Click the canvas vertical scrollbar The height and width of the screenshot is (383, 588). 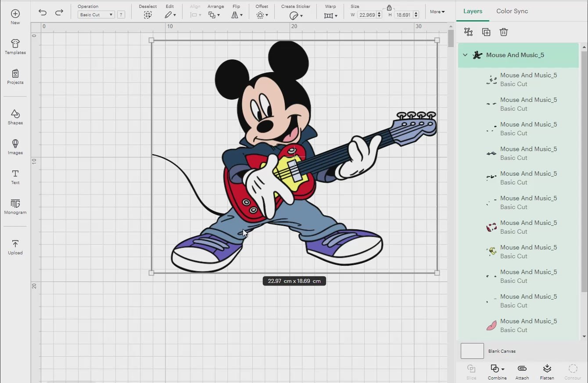(451, 39)
